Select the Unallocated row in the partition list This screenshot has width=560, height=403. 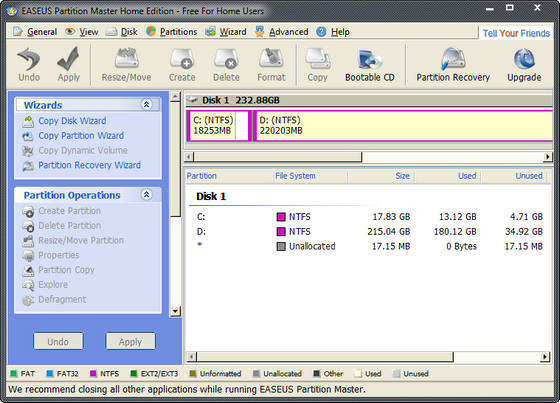[x=369, y=246]
